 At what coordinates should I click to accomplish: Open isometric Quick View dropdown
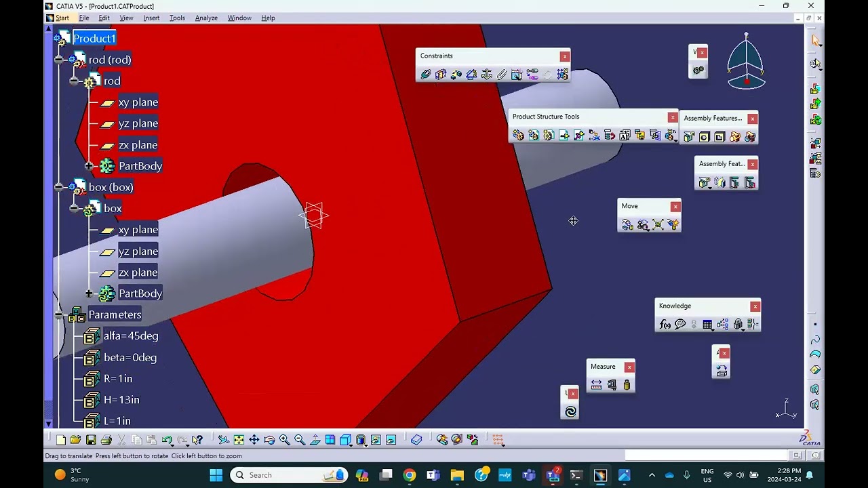click(351, 444)
